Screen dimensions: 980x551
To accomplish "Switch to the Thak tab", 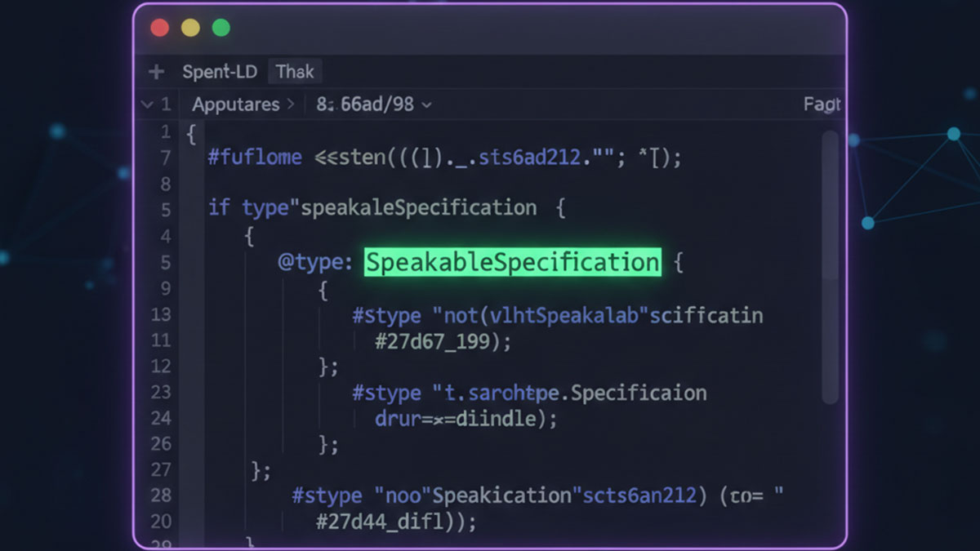I will 295,71.
